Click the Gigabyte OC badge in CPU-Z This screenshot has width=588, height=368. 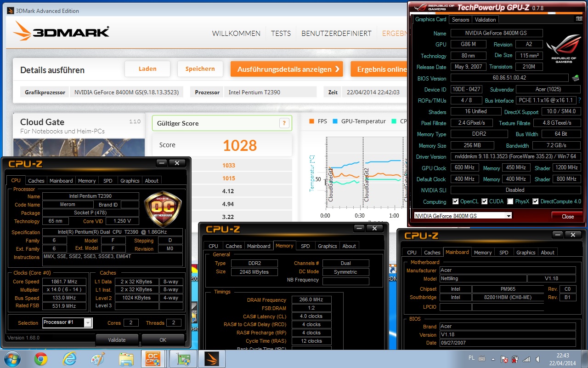tap(163, 208)
